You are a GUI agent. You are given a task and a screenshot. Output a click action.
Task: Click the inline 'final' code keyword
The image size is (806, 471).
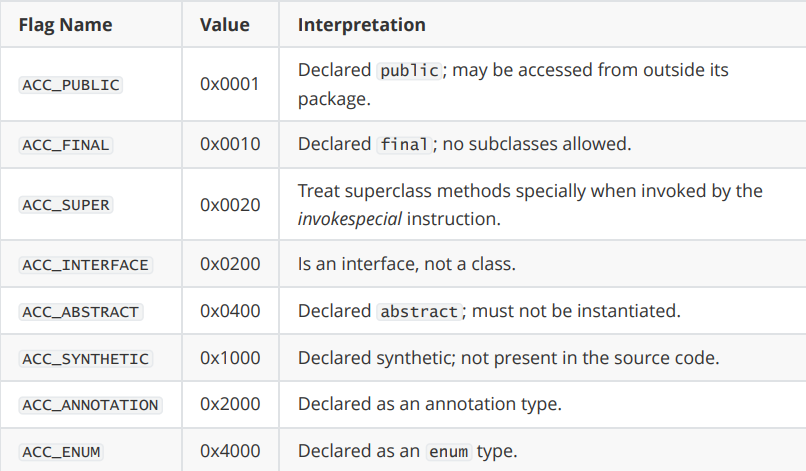coord(404,144)
